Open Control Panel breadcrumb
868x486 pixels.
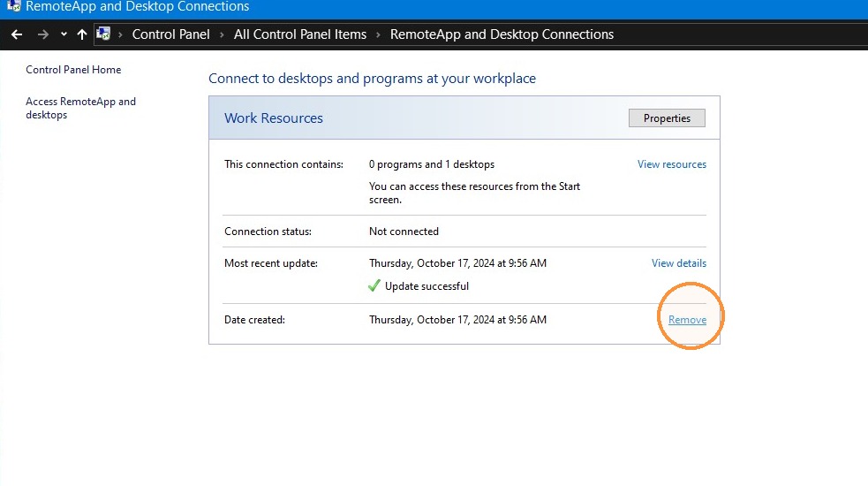coord(170,34)
